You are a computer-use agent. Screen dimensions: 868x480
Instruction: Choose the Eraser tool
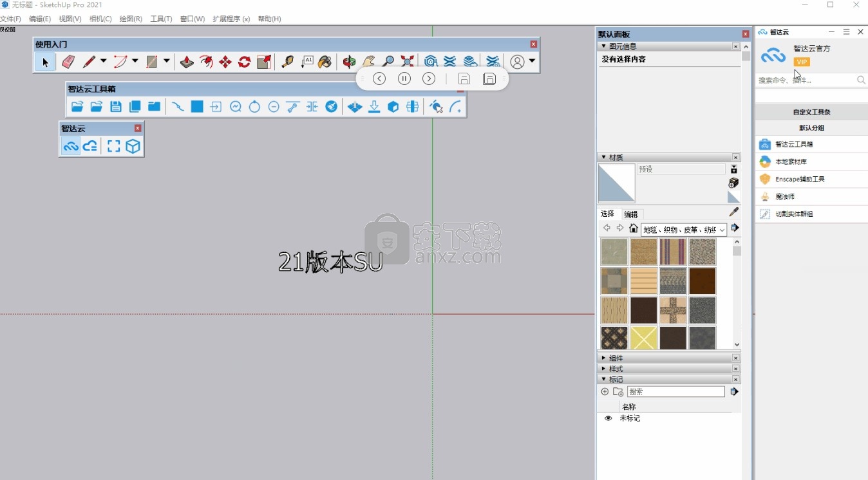coord(68,62)
